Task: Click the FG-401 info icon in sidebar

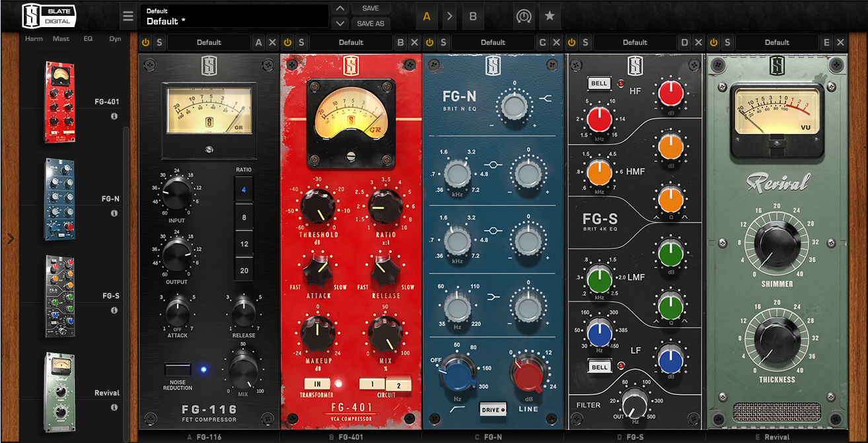Action: (114, 116)
